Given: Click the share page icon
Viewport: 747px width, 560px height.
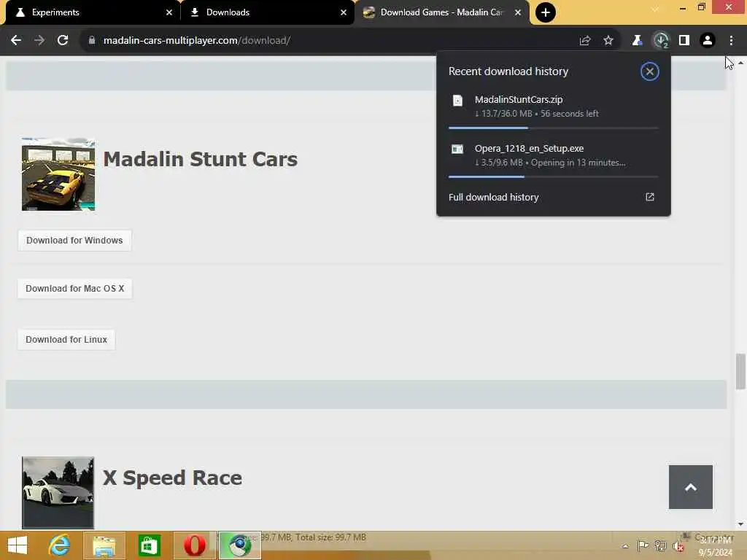Looking at the screenshot, I should [x=585, y=41].
